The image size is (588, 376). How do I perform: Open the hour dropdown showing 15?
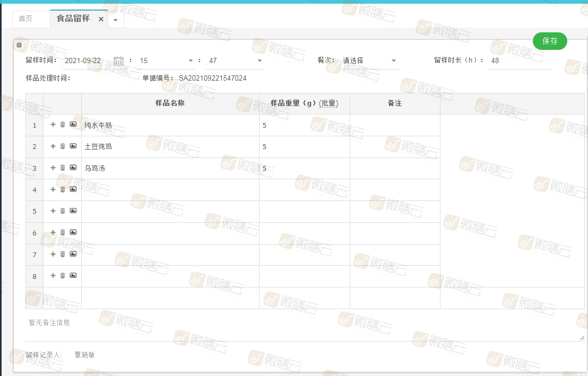[166, 60]
